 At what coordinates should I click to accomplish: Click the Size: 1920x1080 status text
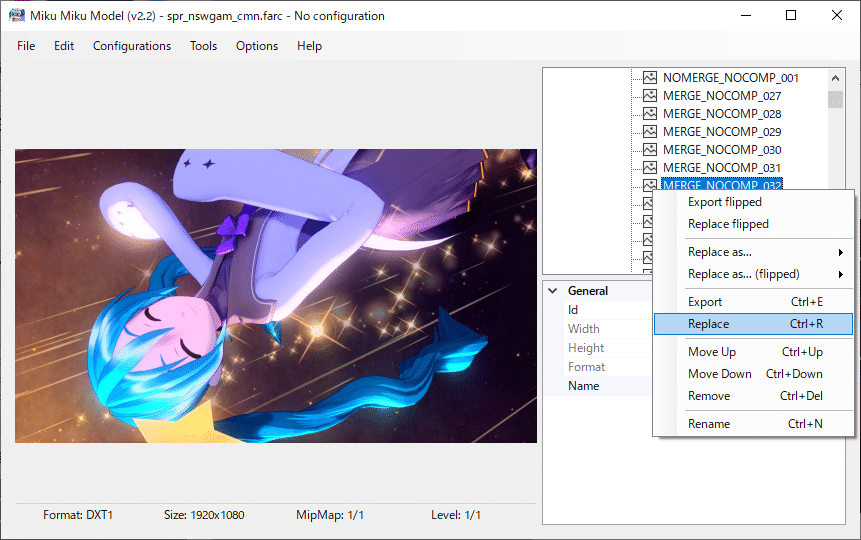(204, 515)
